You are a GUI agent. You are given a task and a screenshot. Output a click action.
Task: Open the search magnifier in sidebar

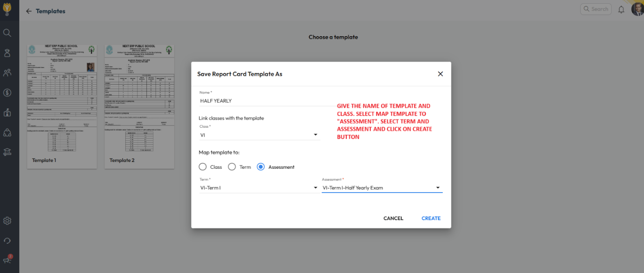(7, 33)
